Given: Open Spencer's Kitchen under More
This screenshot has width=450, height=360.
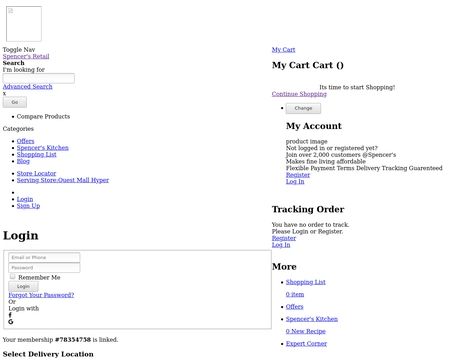Looking at the screenshot, I should pos(312,319).
